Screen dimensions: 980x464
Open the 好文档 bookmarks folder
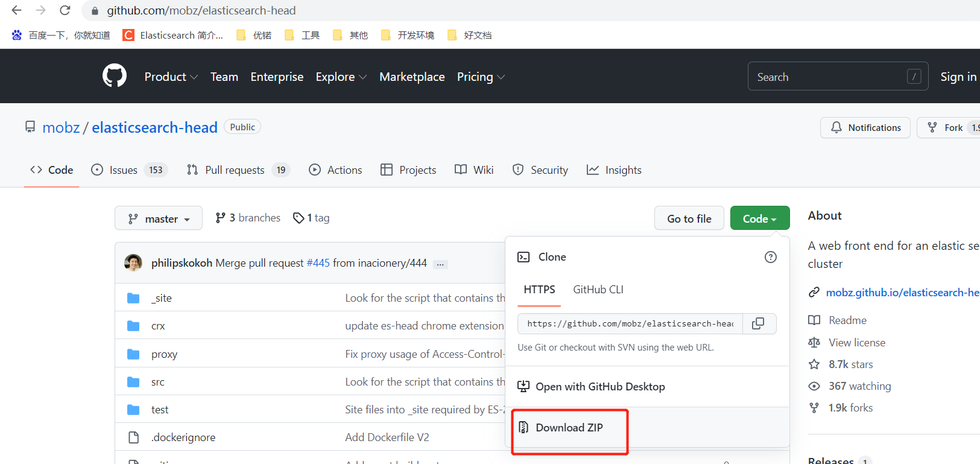point(470,35)
